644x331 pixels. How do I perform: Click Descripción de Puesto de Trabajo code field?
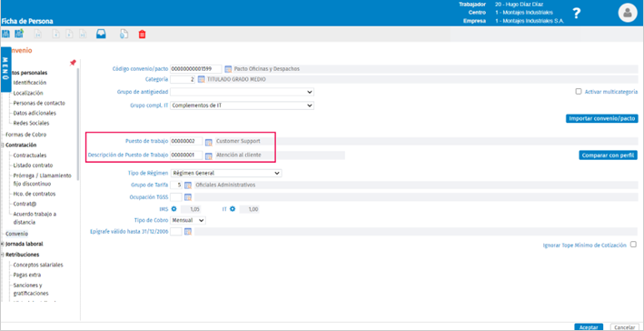tap(186, 155)
